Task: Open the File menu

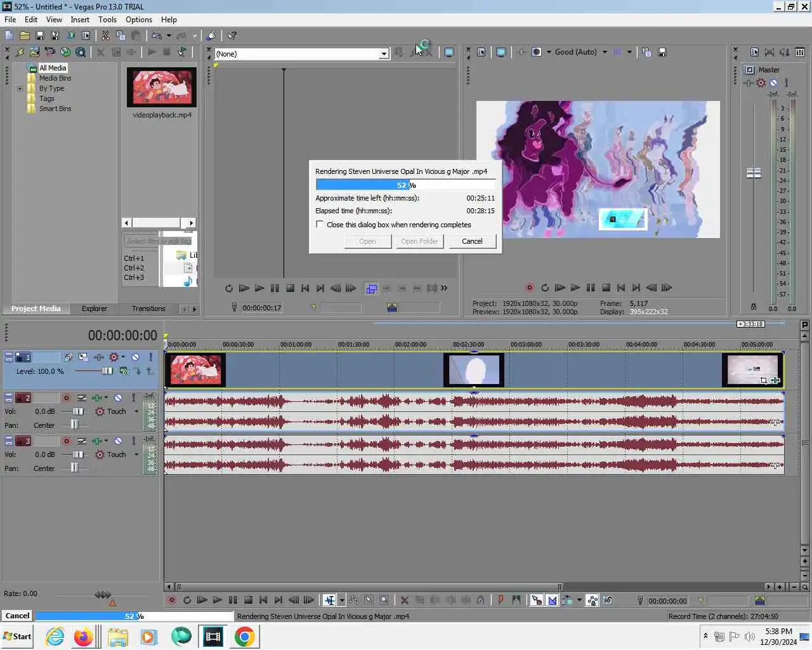Action: (10, 20)
